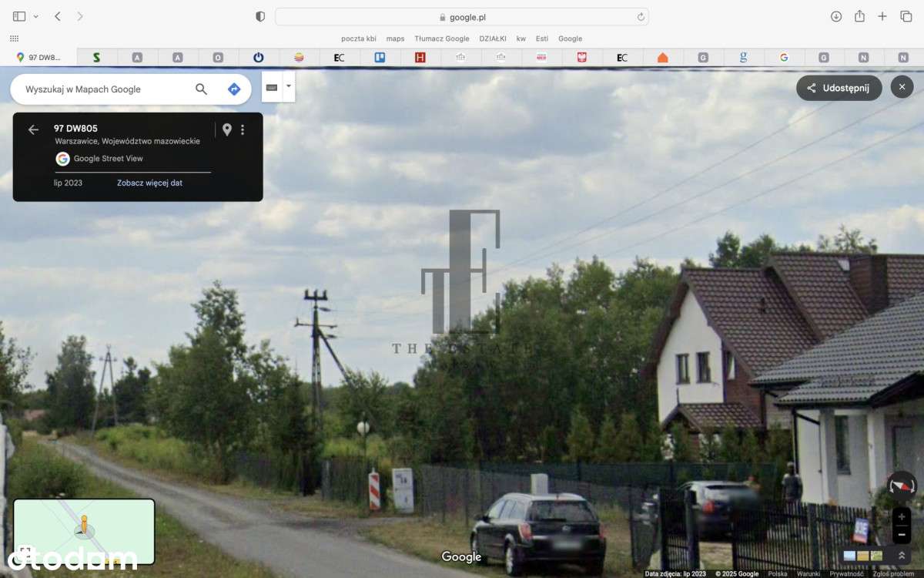
Task: Open the maps bookmark
Action: (x=395, y=39)
